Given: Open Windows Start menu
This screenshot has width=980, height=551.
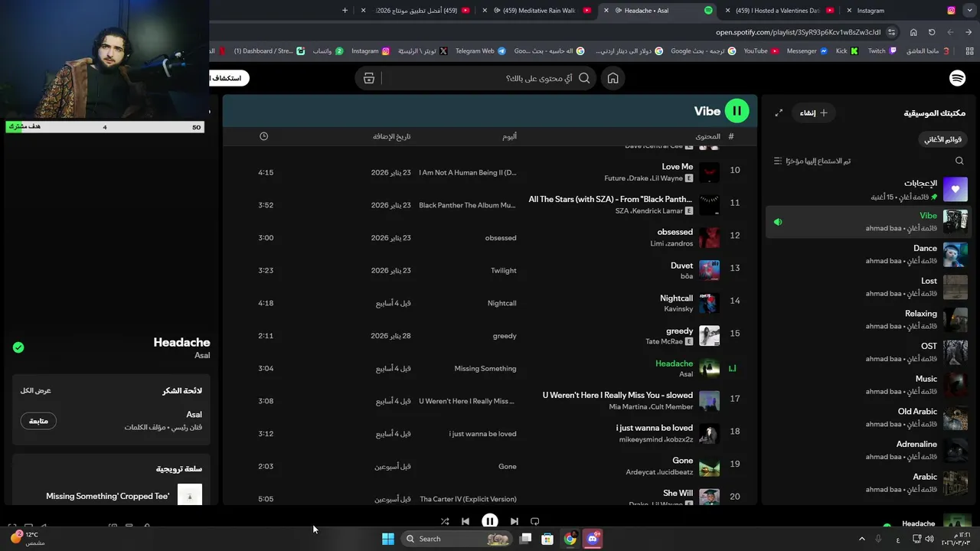Looking at the screenshot, I should tap(388, 539).
